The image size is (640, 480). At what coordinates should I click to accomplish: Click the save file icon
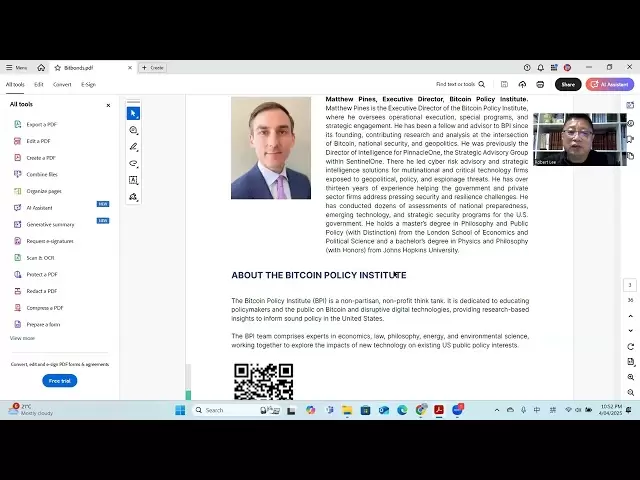(x=504, y=84)
